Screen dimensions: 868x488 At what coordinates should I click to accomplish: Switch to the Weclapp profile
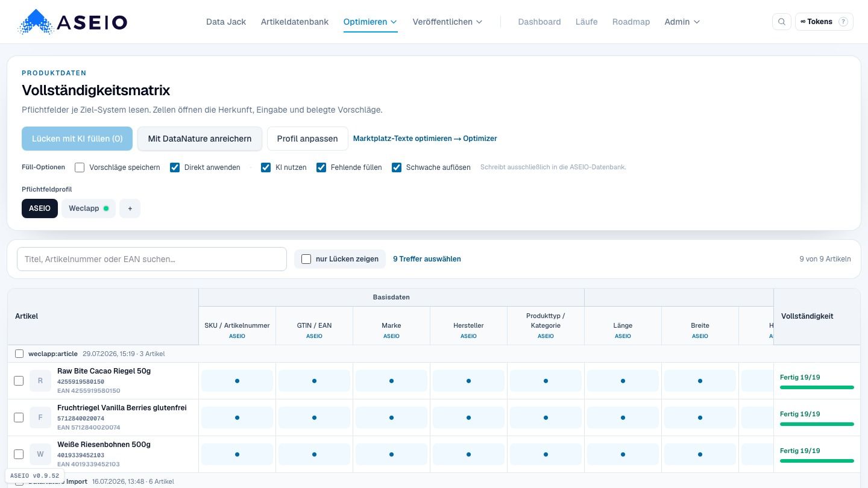click(89, 208)
